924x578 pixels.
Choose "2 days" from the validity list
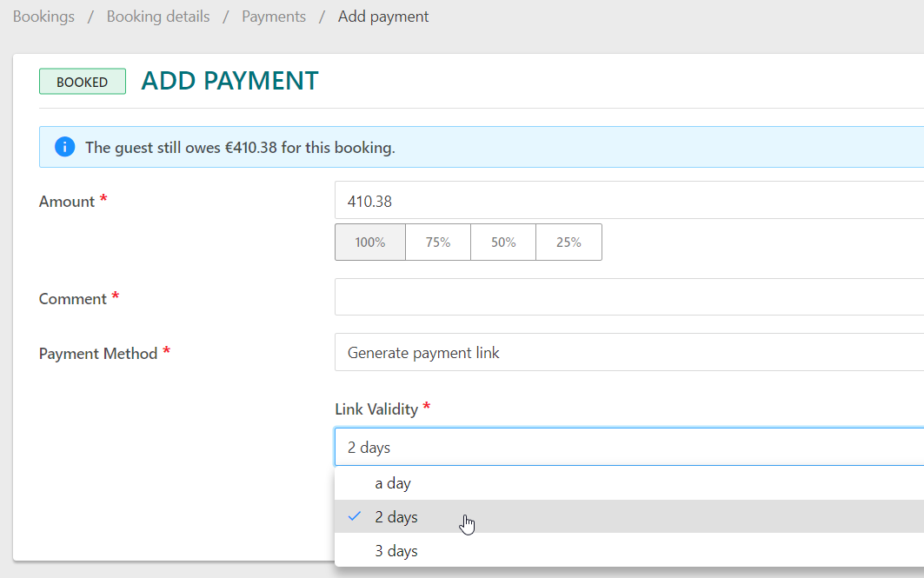(x=396, y=517)
